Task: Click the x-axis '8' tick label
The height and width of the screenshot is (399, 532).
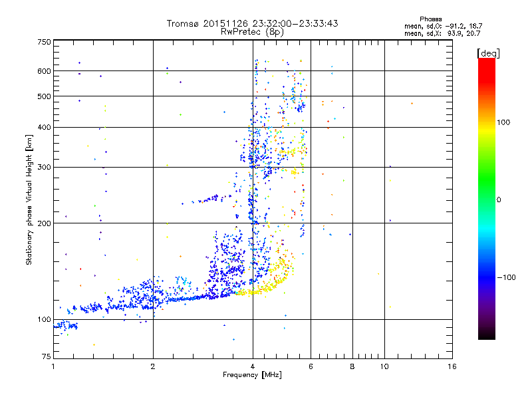Action: pos(352,366)
